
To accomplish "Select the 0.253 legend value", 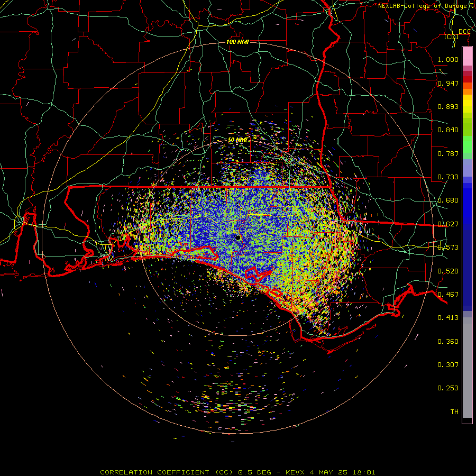I will [448, 388].
